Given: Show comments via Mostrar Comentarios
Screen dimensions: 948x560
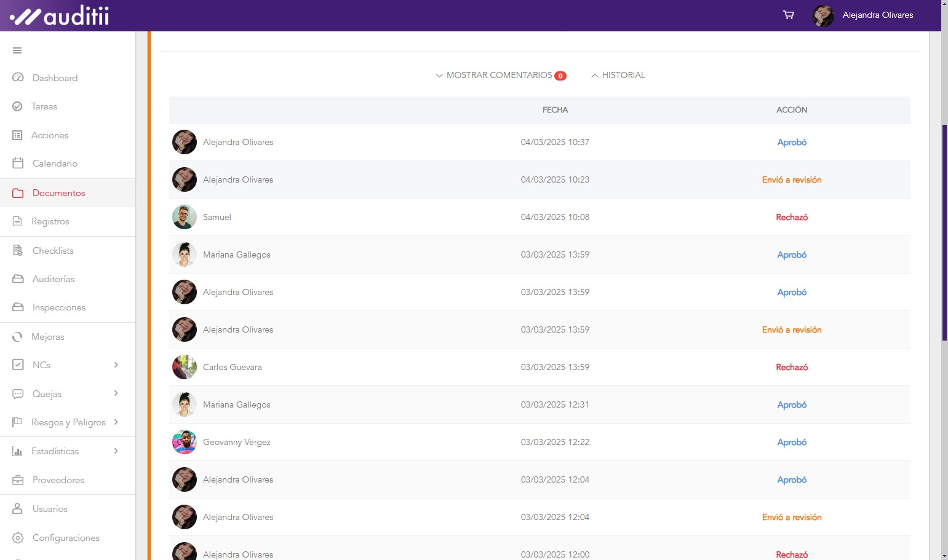Looking at the screenshot, I should click(500, 75).
